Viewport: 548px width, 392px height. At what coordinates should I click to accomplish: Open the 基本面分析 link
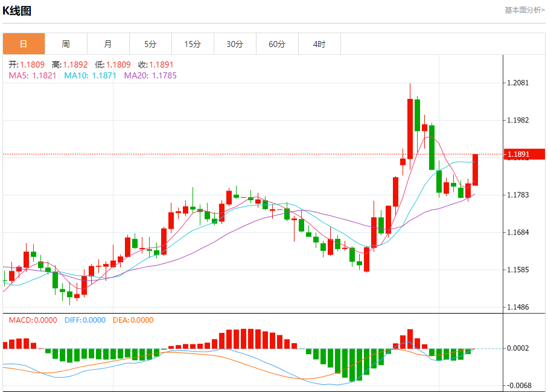[x=524, y=10]
